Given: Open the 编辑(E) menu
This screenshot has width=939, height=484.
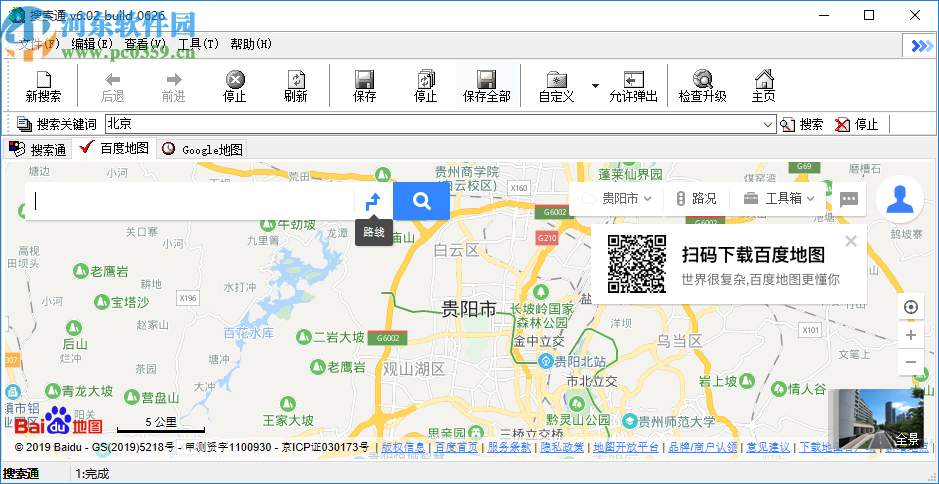Looking at the screenshot, I should pyautogui.click(x=92, y=44).
